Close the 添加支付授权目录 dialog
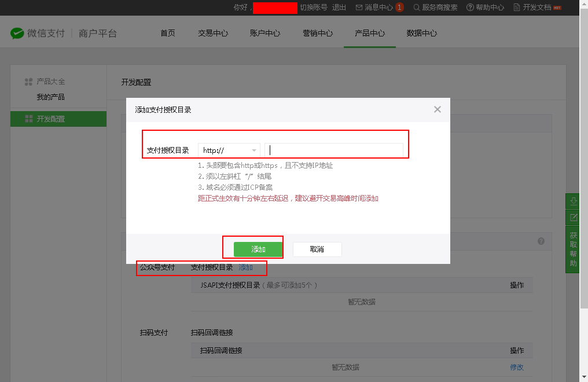The height and width of the screenshot is (382, 588). point(438,109)
